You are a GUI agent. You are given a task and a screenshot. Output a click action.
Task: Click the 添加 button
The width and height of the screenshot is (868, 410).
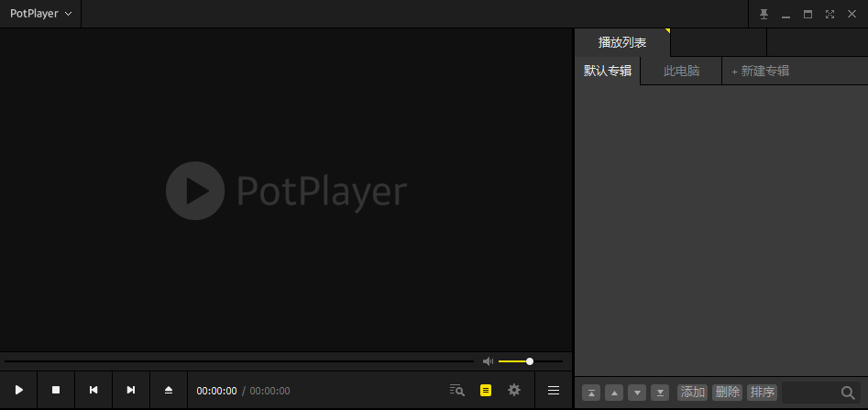(x=693, y=393)
